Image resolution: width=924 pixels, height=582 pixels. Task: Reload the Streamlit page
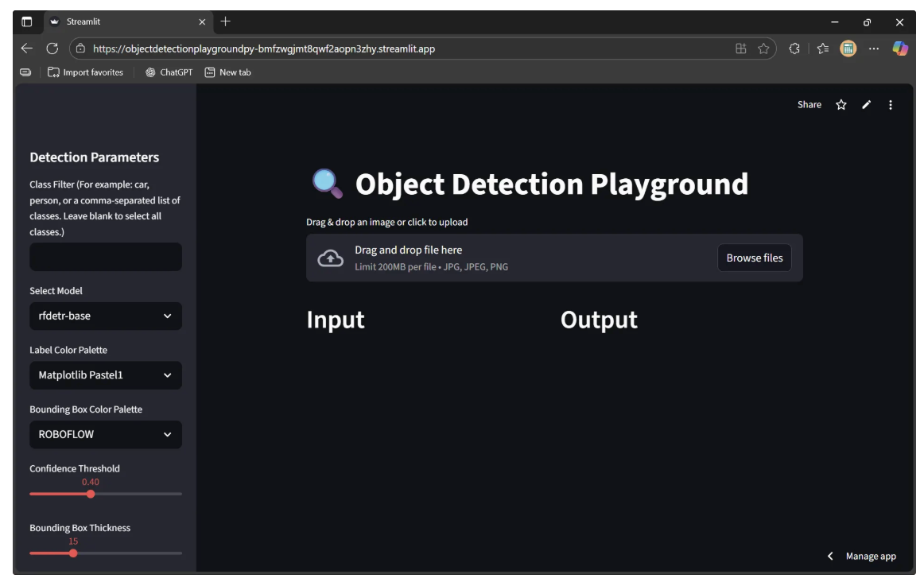[52, 48]
